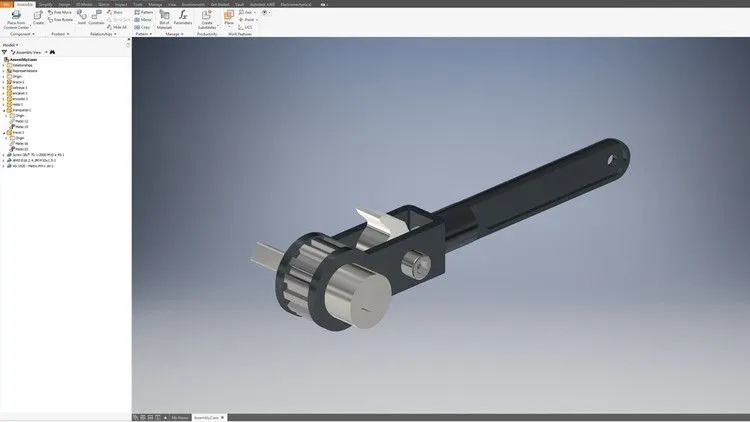Select the Free Move tool
Viewport: 750px width, 422px height.
point(60,12)
